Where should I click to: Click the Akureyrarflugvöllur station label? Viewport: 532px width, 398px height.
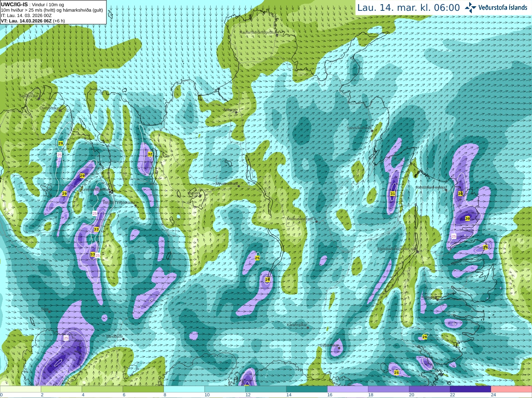point(94,189)
